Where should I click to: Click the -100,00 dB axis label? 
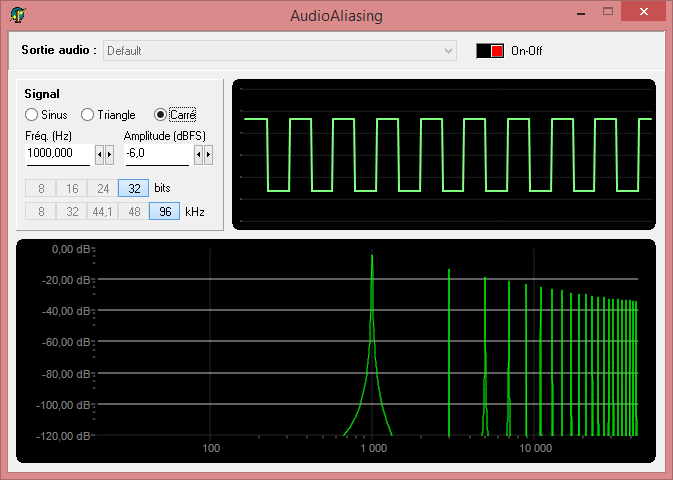64,405
